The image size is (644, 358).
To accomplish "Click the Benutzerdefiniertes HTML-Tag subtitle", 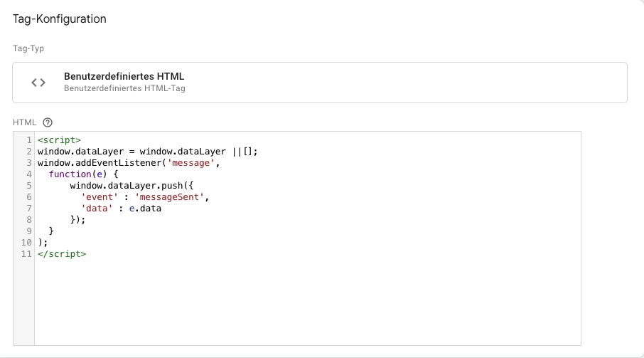I will [124, 88].
